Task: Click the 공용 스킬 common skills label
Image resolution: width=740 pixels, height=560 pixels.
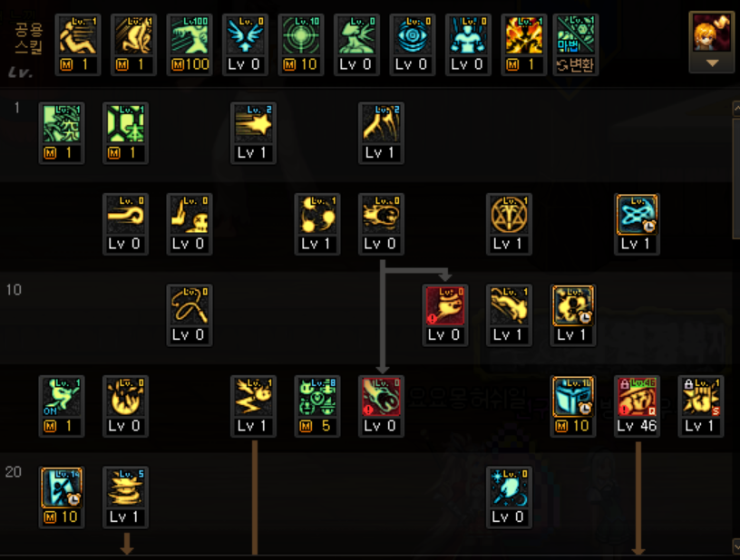Action: tap(28, 38)
